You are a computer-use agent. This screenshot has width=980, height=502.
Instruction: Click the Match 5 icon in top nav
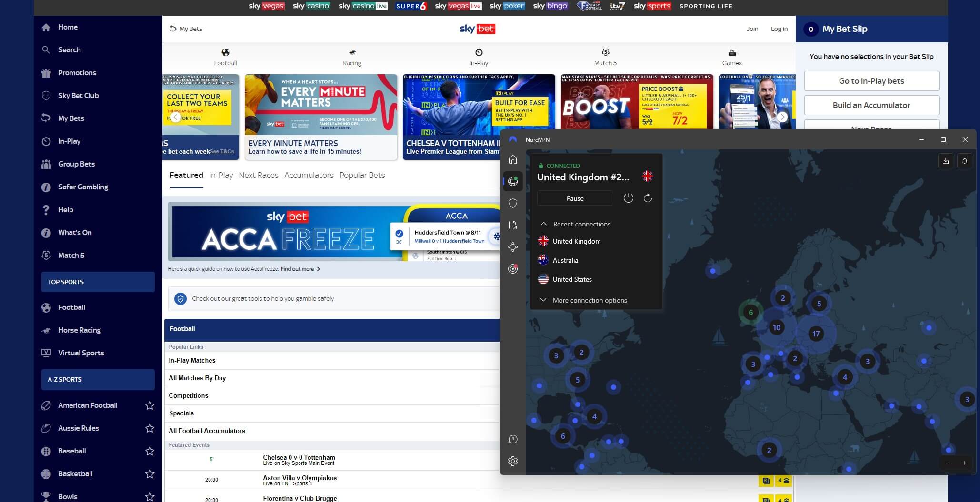pyautogui.click(x=605, y=52)
